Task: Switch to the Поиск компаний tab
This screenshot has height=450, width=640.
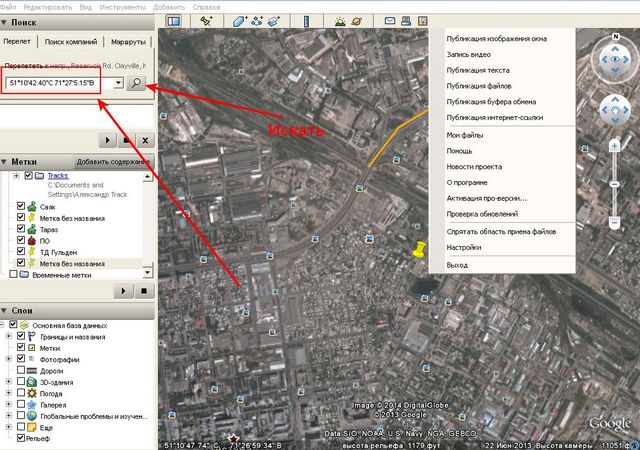Action: 71,42
